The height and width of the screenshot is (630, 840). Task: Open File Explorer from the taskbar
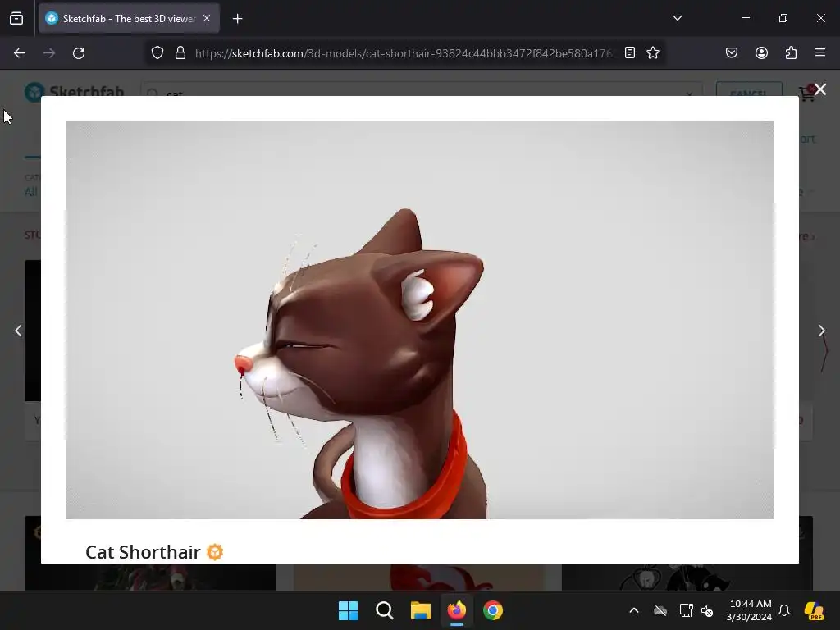tap(421, 610)
